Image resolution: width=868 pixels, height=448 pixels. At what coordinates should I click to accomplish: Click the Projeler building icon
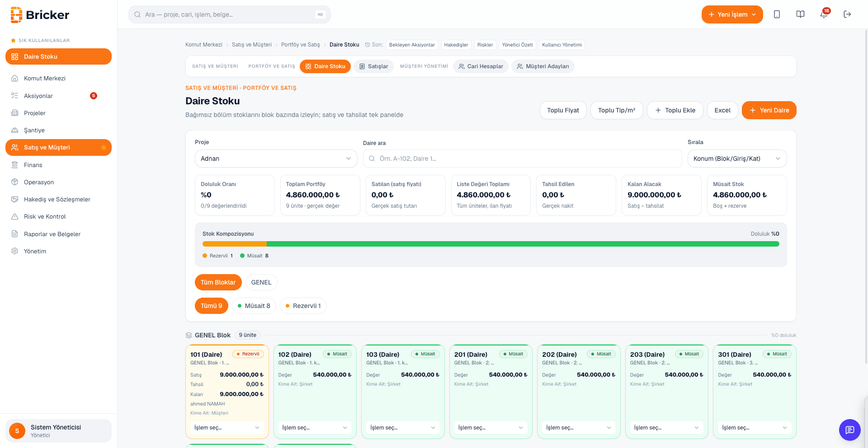click(x=15, y=113)
